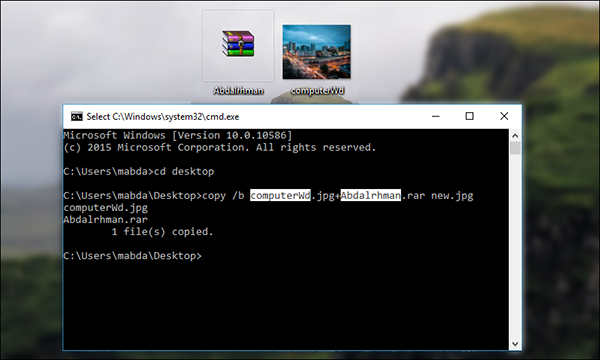Image resolution: width=600 pixels, height=360 pixels.
Task: Click the highlighted 'Abdalrhman' text in command
Action: click(370, 195)
